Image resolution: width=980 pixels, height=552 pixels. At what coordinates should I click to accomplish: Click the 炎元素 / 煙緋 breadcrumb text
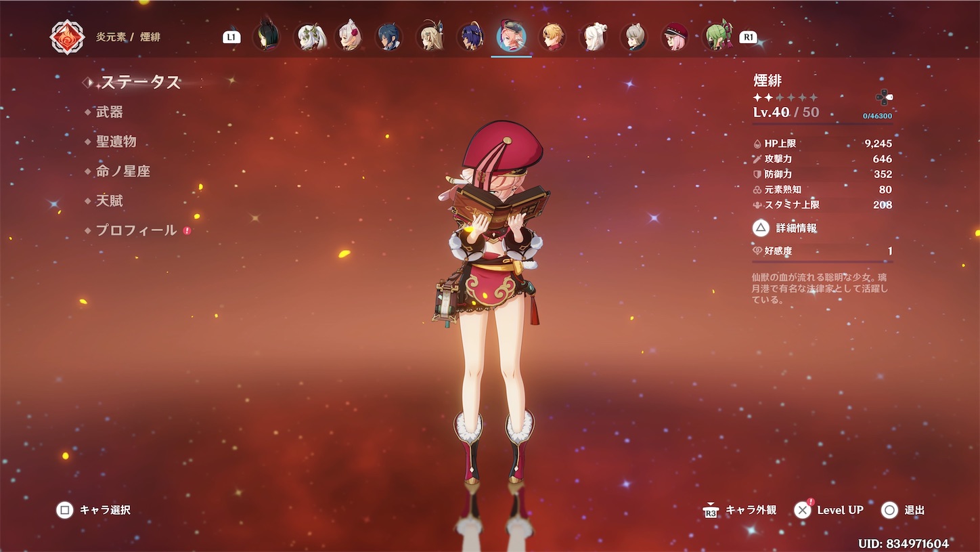pyautogui.click(x=128, y=37)
